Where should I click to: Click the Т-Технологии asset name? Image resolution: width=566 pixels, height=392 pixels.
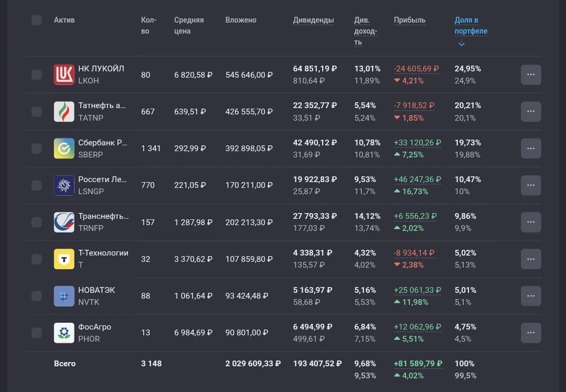[103, 252]
